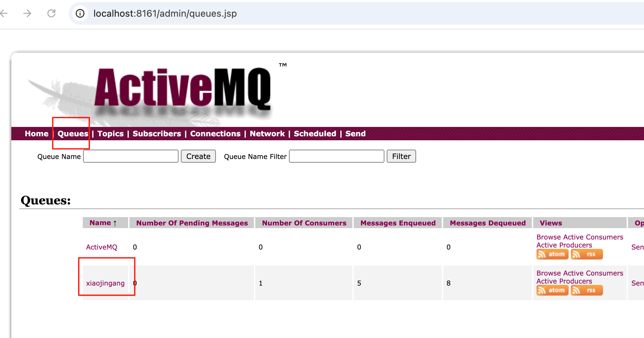The width and height of the screenshot is (644, 338).
Task: Sort by Number Of Consumers header
Action: [304, 223]
